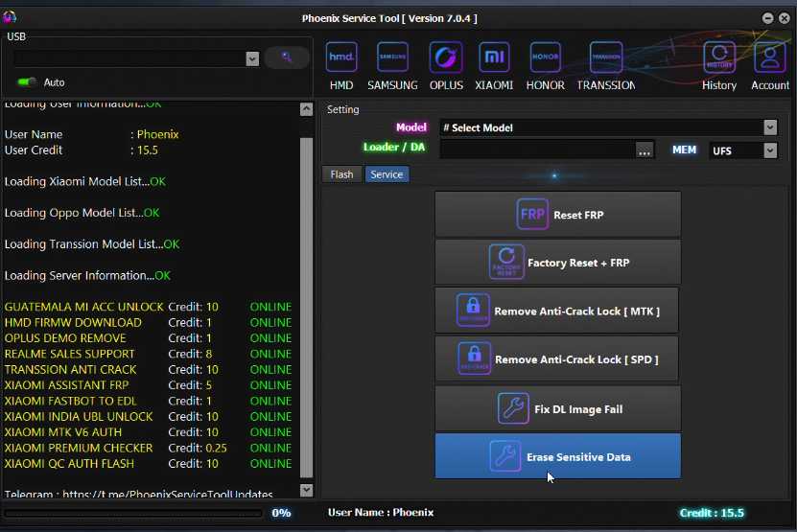The height and width of the screenshot is (532, 797).
Task: Select XIAOMI INDIA UBL UNLOCK row
Action: [148, 417]
